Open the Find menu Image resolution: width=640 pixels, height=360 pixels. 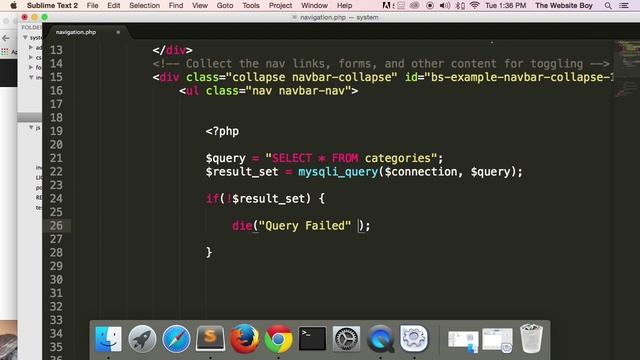(x=176, y=5)
